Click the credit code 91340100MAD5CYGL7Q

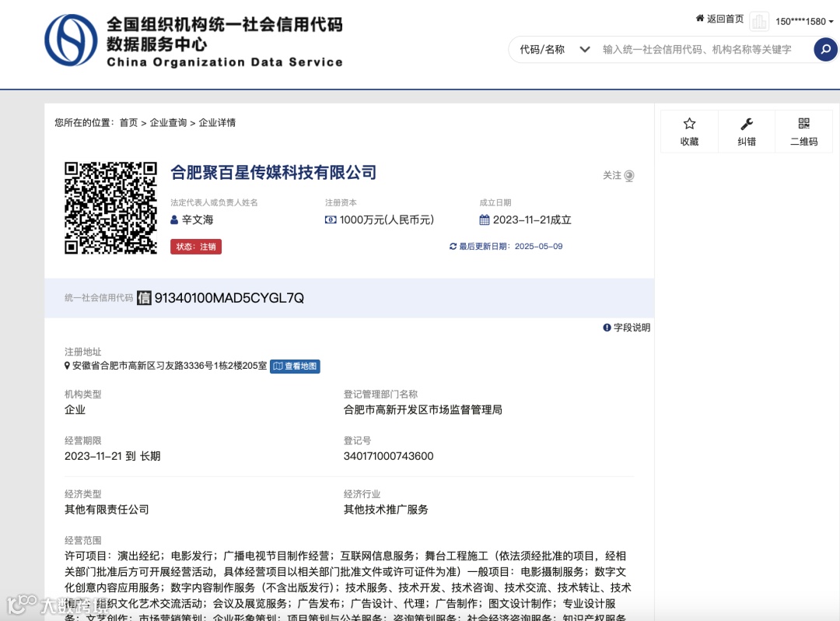tap(229, 298)
